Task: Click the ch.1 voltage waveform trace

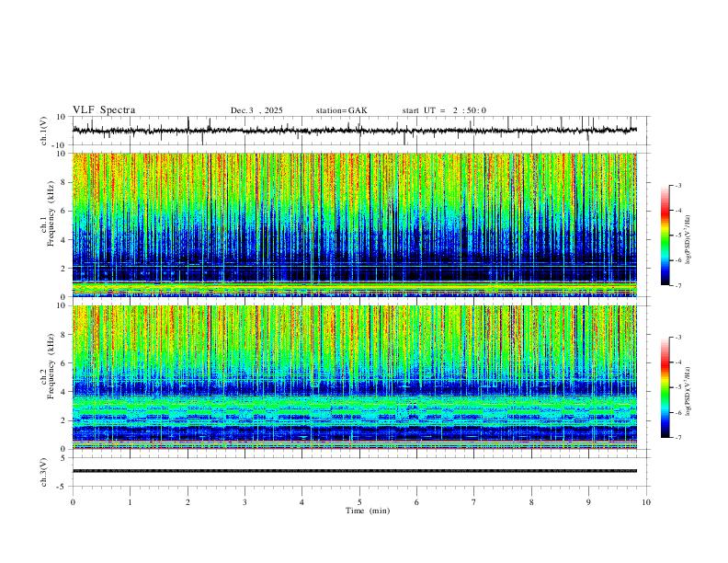Action: point(355,131)
